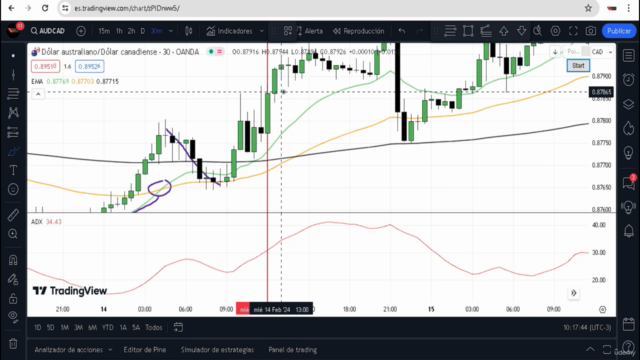Viewport: 640px width, 360px height.
Task: Select the trend line tool
Action: tap(13, 75)
